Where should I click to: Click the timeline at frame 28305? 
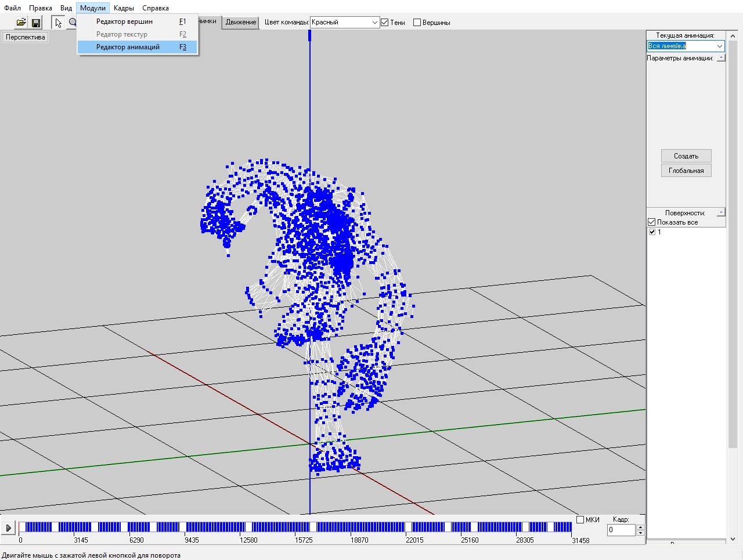(x=516, y=527)
